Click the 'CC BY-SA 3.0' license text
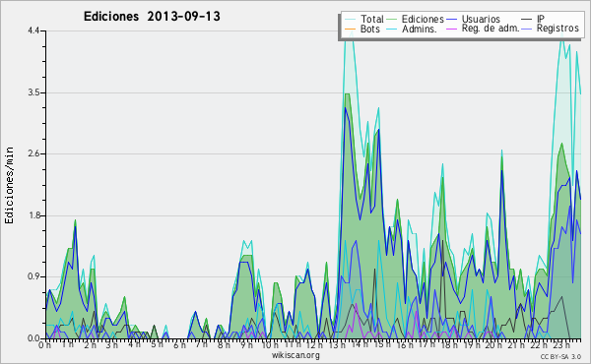 560,356
